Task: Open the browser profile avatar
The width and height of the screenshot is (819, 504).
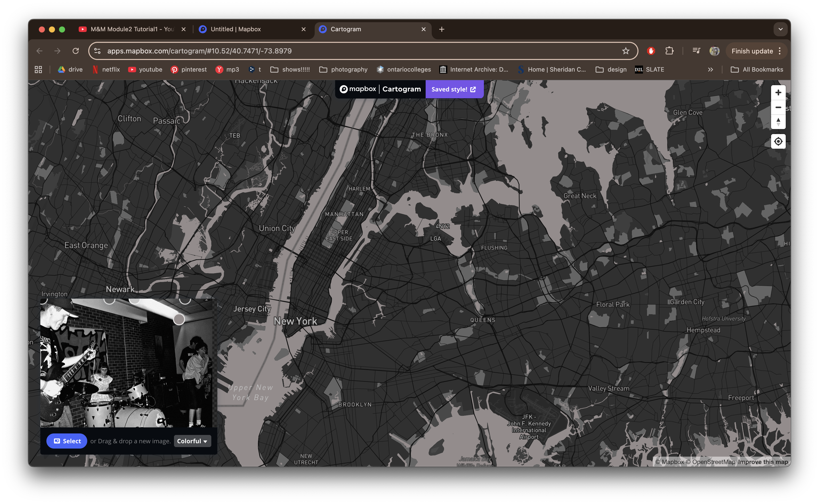Action: [x=714, y=51]
